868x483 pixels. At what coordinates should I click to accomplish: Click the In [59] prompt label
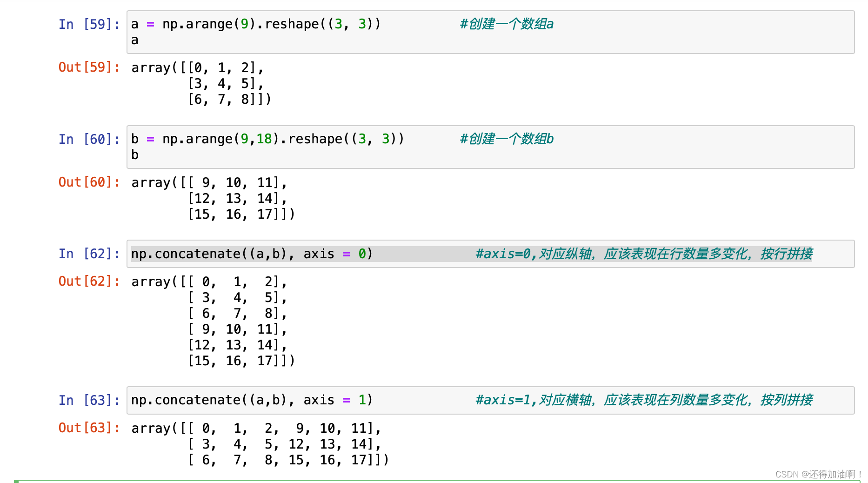coord(88,24)
